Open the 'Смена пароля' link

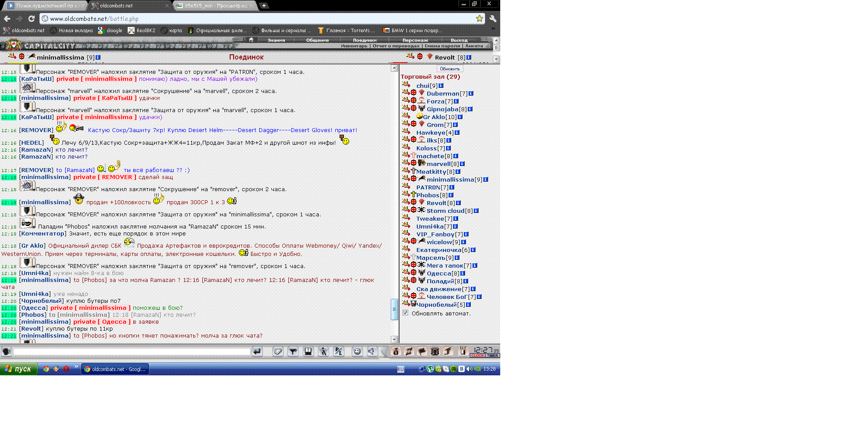442,46
